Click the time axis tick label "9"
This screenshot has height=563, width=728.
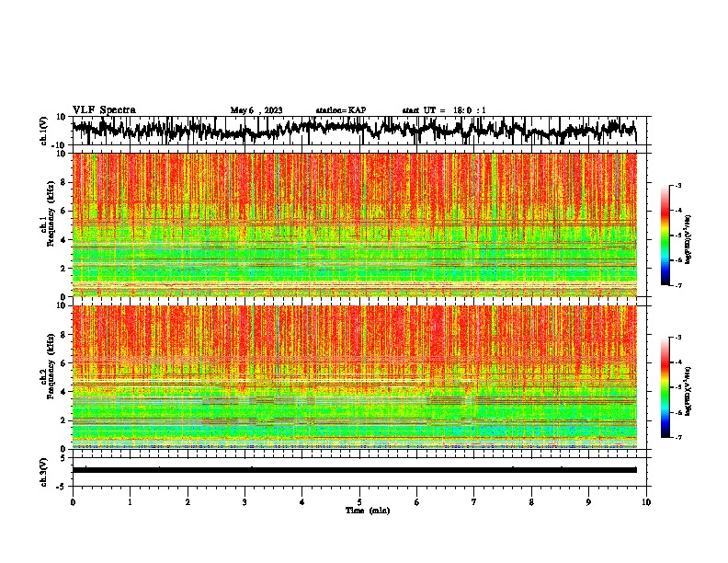[x=588, y=502]
